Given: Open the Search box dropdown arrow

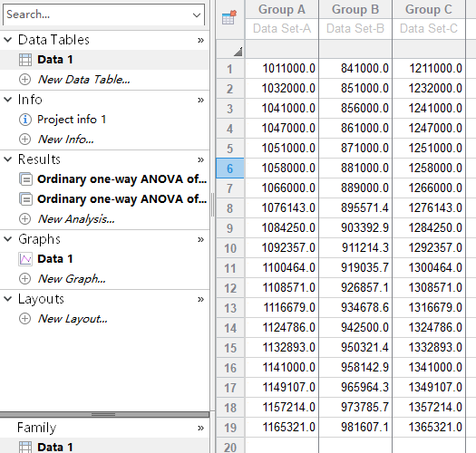Looking at the screenshot, I should [197, 14].
